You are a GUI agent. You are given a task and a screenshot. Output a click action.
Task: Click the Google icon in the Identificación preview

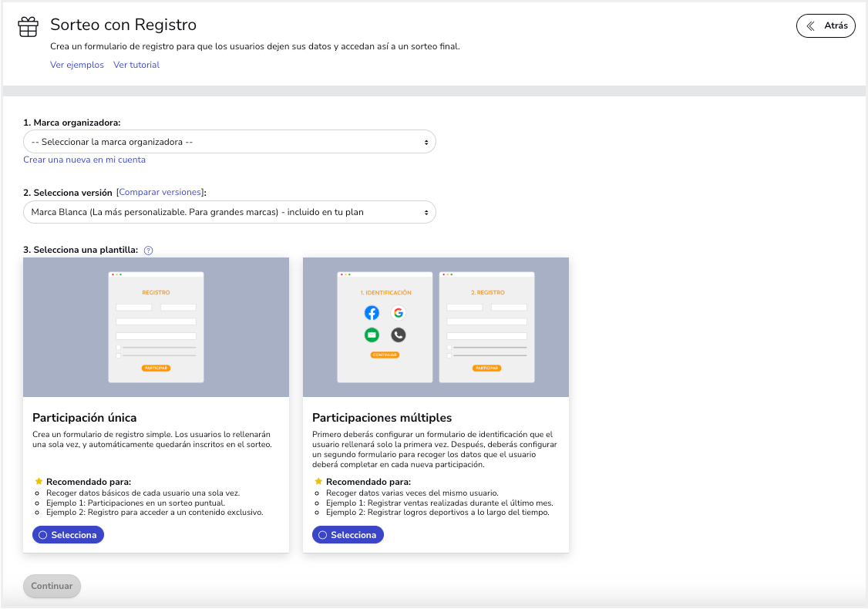coord(398,312)
